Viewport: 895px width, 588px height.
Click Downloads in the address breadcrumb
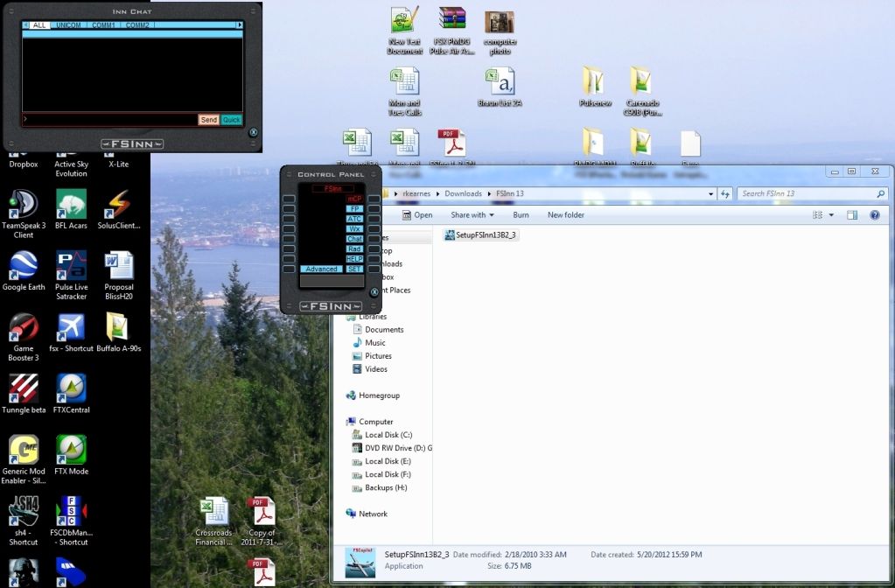click(x=463, y=194)
